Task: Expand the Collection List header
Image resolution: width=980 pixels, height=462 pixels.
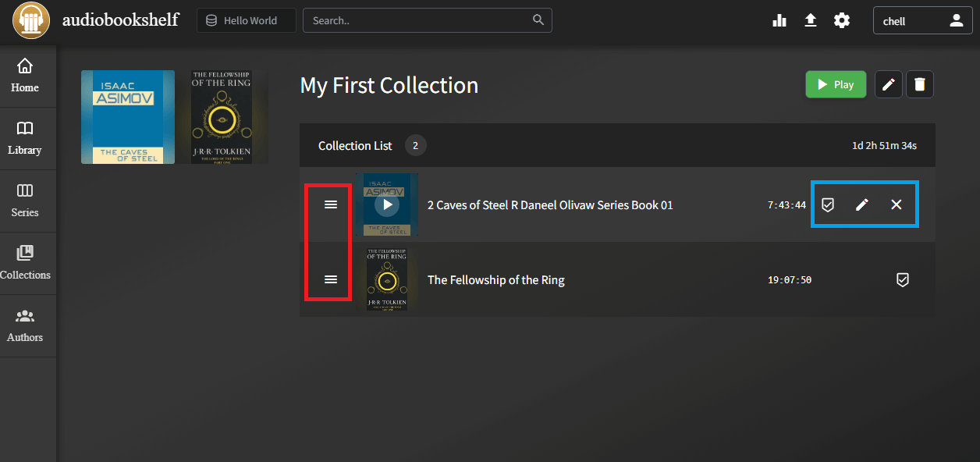Action: click(x=355, y=145)
